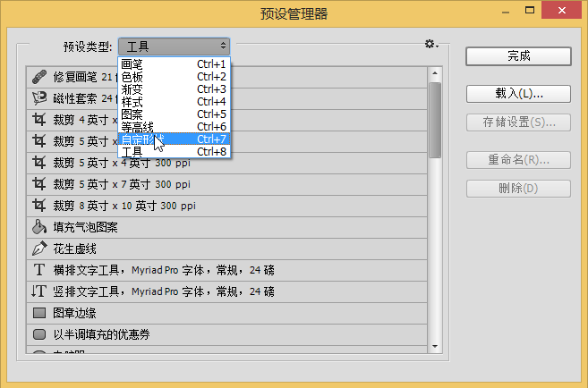This screenshot has width=588, height=388.
Task: Click the crop icon for 裁剪 4 英寸
Action: (x=39, y=120)
